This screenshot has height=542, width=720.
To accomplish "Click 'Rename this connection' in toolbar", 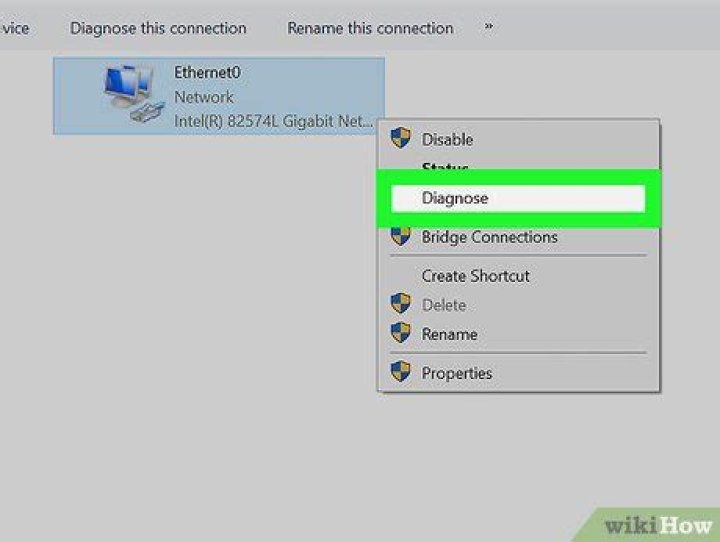I will 370,28.
